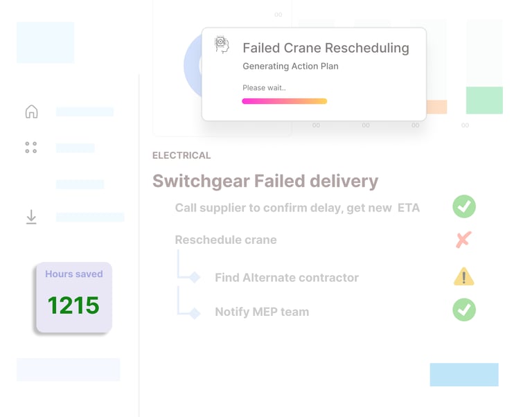
Task: Click the download arrow icon in sidebar
Action: tap(31, 217)
